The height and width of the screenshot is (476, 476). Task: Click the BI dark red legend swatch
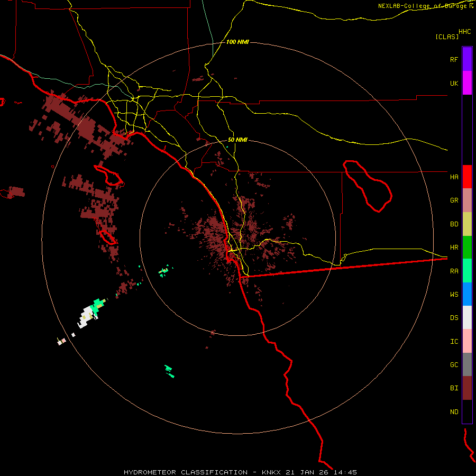467,388
